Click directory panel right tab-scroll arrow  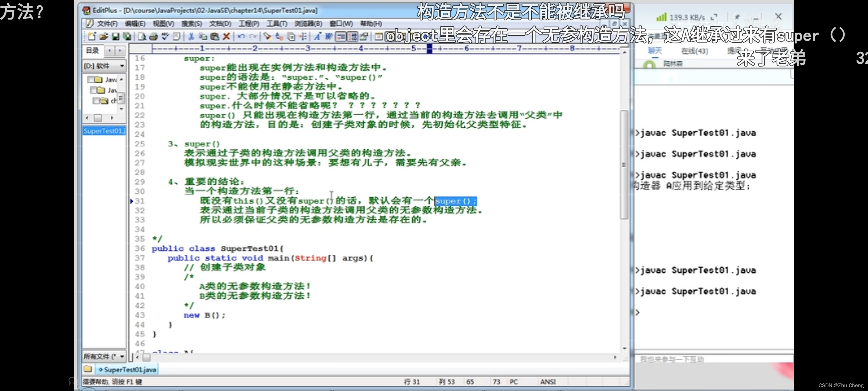pyautogui.click(x=120, y=51)
